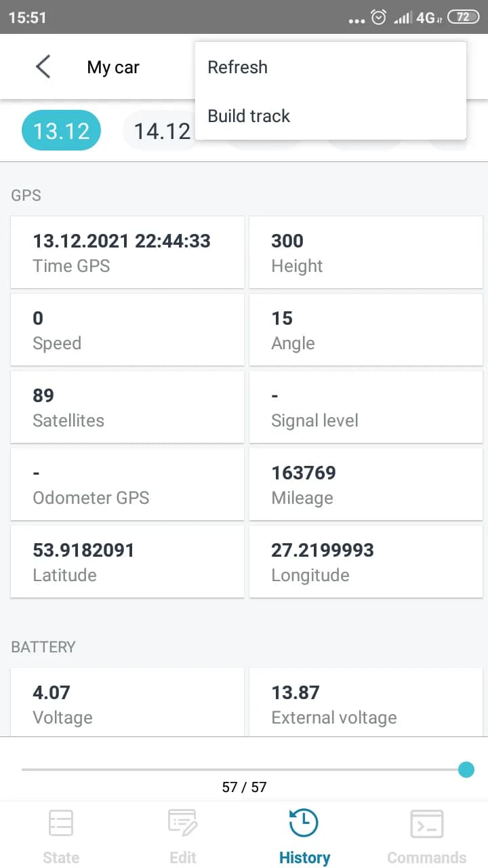488x868 pixels.
Task: Select Refresh from the popup menu
Action: pyautogui.click(x=237, y=67)
